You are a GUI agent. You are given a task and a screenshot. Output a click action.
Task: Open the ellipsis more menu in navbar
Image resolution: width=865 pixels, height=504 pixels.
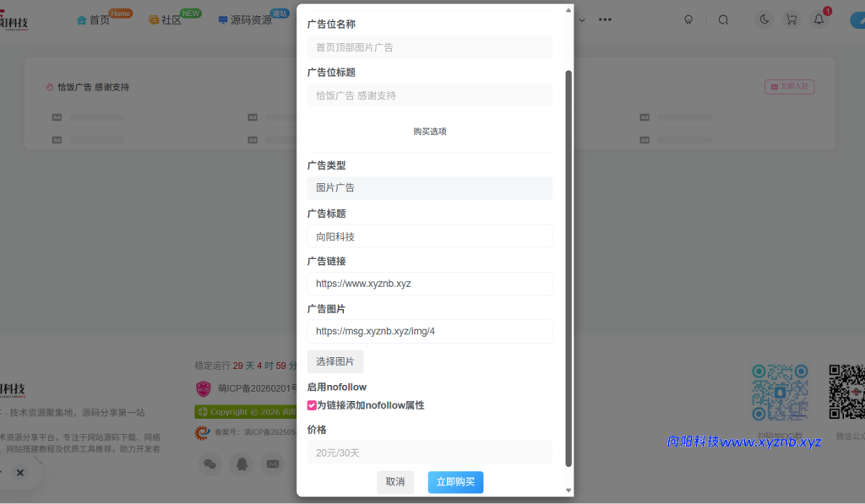(x=605, y=19)
